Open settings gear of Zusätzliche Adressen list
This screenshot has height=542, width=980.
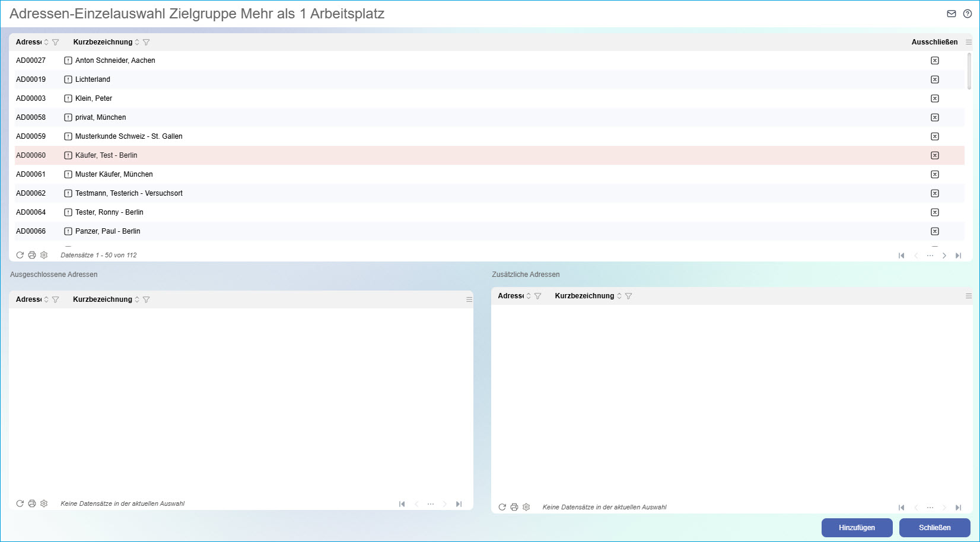coord(526,507)
